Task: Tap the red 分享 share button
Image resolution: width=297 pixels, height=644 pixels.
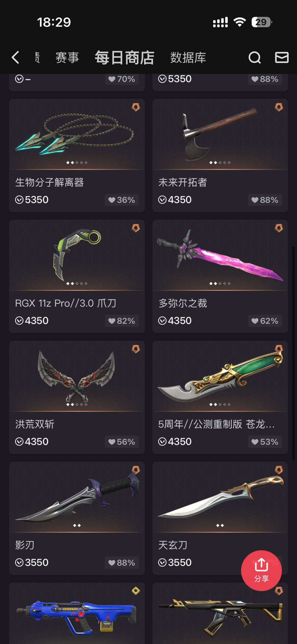Action: [261, 571]
